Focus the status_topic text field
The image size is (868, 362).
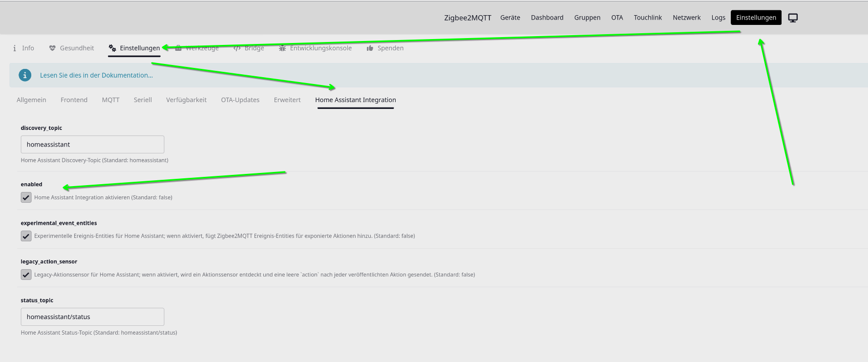click(x=92, y=317)
